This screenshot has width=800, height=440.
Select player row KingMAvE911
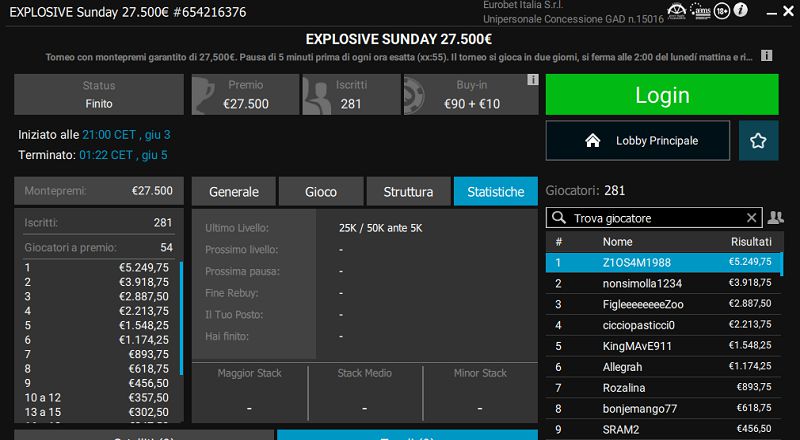click(663, 346)
